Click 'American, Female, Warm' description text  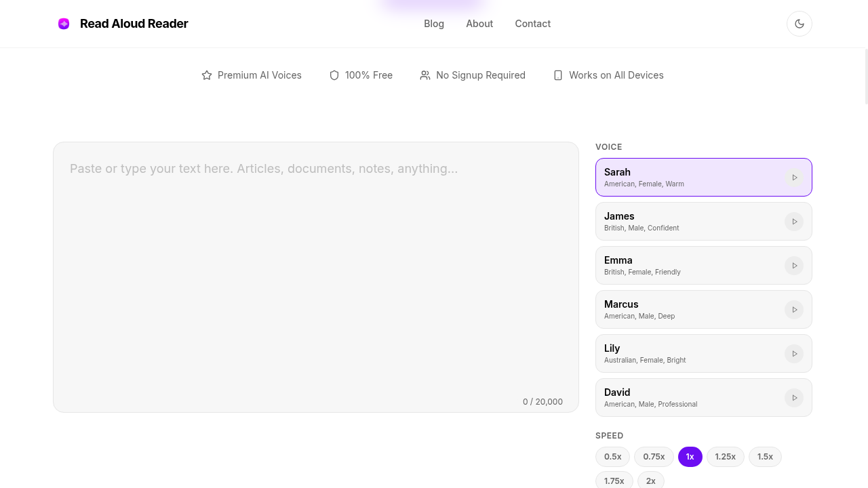[644, 184]
